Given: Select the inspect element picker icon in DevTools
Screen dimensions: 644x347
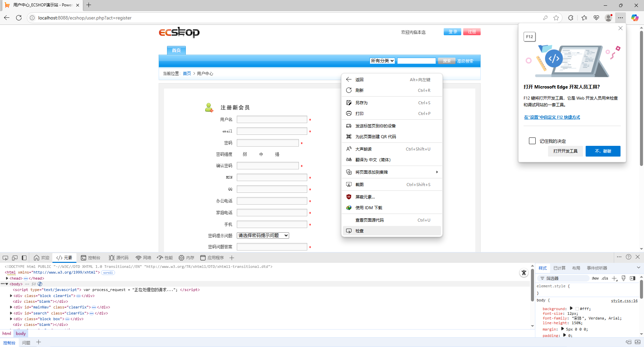Looking at the screenshot, I should (x=5, y=258).
